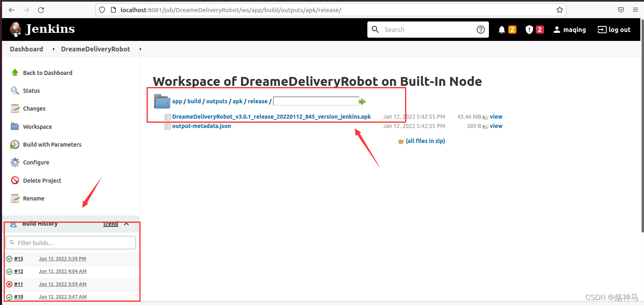The width and height of the screenshot is (644, 305).
Task: Click the search help question mark icon
Action: click(x=481, y=30)
